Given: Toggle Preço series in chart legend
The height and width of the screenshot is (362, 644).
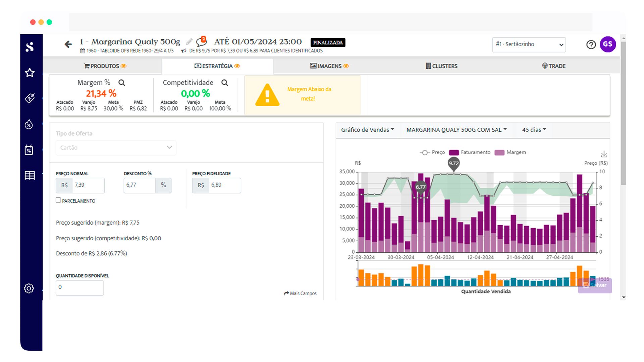Looking at the screenshot, I should coord(432,153).
